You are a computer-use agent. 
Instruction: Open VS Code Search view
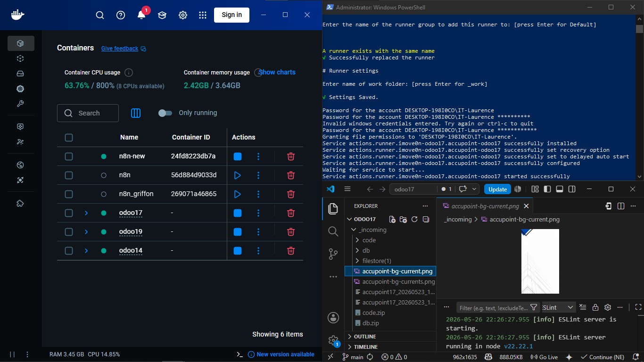(x=333, y=231)
